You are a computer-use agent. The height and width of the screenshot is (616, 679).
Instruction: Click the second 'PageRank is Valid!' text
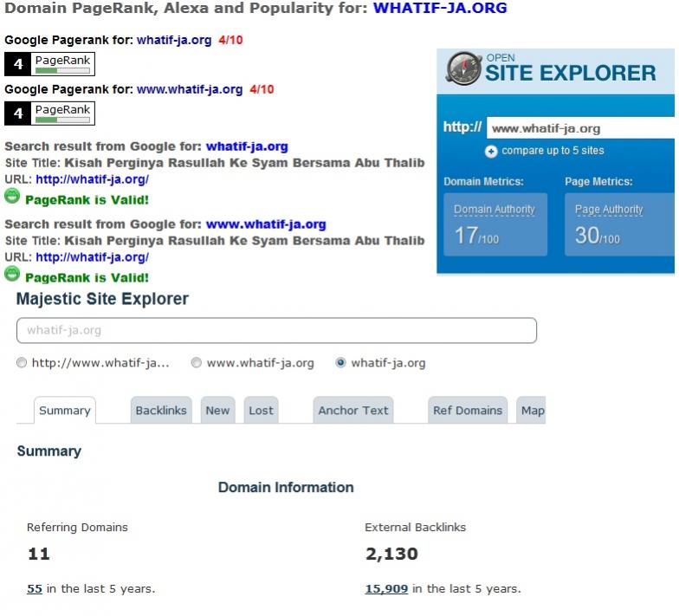tap(87, 278)
